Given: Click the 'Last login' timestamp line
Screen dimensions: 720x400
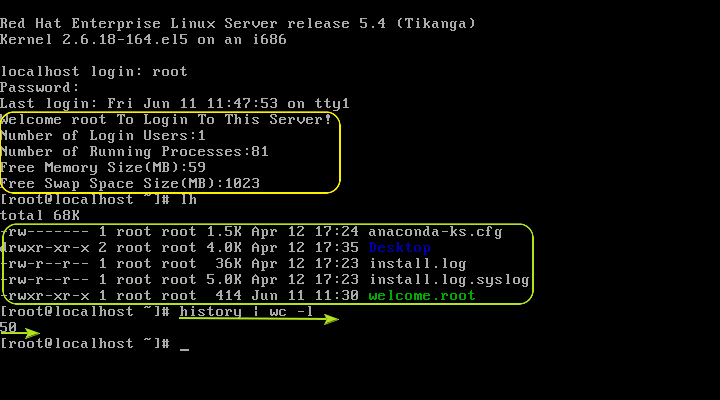Looking at the screenshot, I should click(175, 104).
